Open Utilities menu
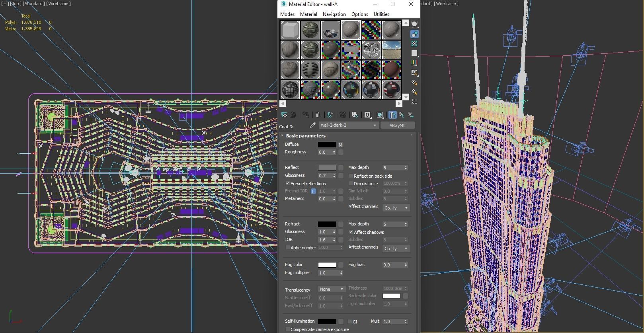 coord(381,14)
